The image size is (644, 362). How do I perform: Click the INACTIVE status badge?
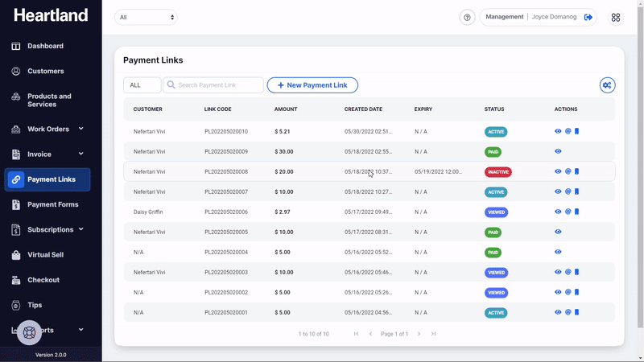tap(497, 171)
